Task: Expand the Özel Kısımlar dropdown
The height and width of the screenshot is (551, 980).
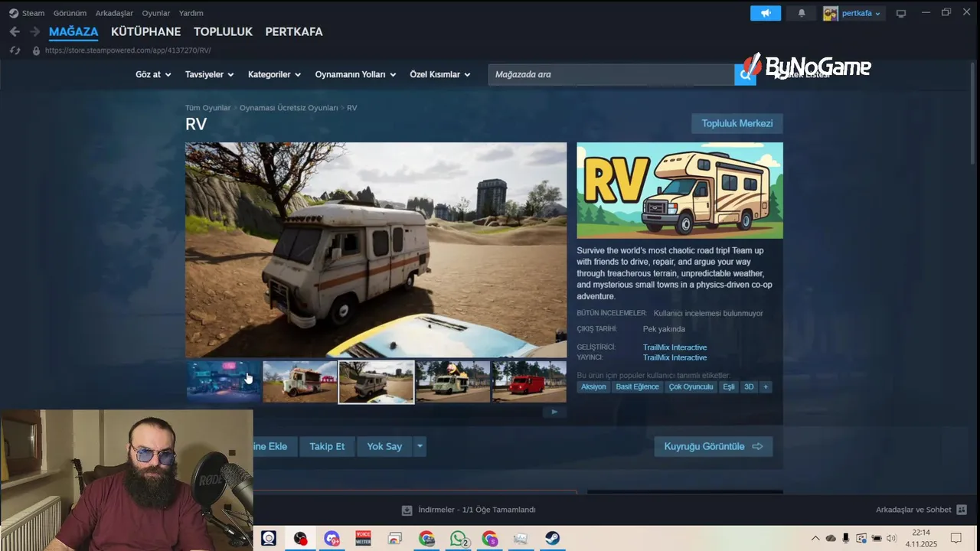Action: coord(439,74)
